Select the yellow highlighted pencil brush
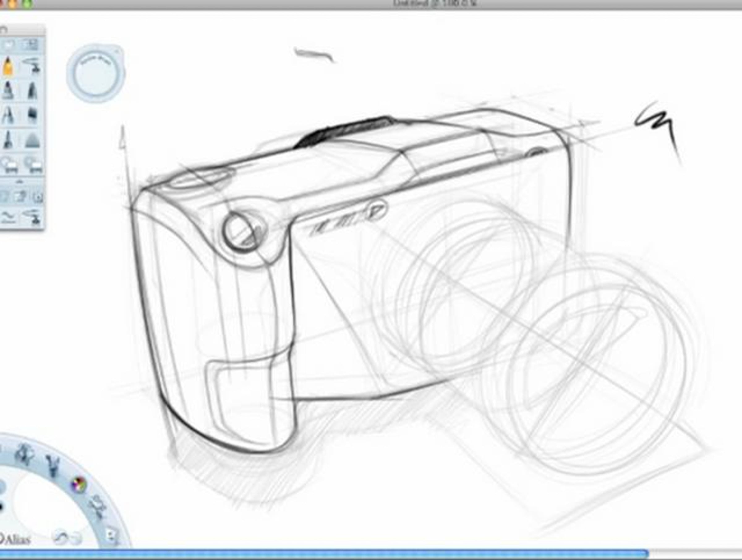Viewport: 742px width, 560px height. pyautogui.click(x=8, y=66)
